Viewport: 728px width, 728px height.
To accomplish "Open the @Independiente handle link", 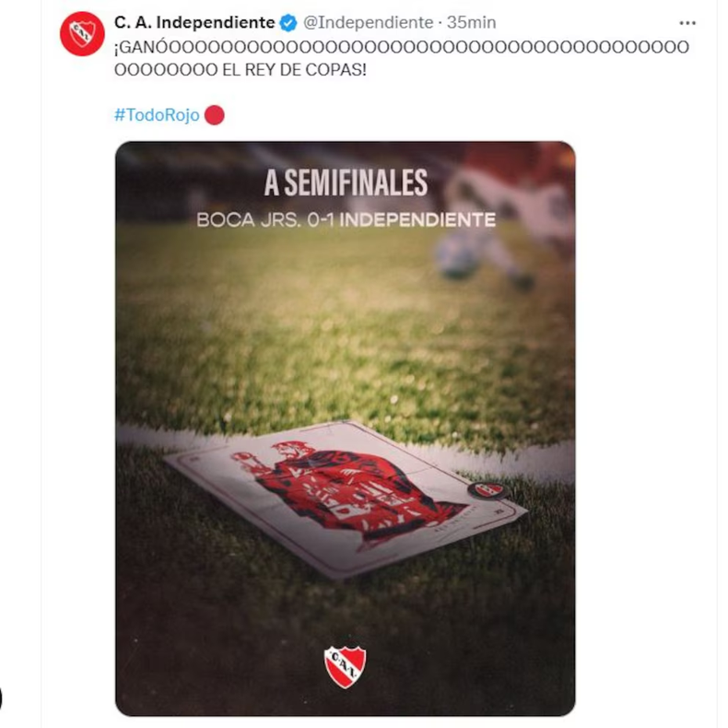I will pos(368,22).
